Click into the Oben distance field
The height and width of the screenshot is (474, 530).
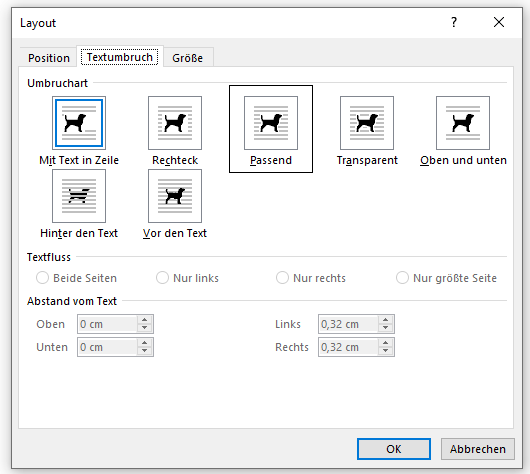[107, 324]
